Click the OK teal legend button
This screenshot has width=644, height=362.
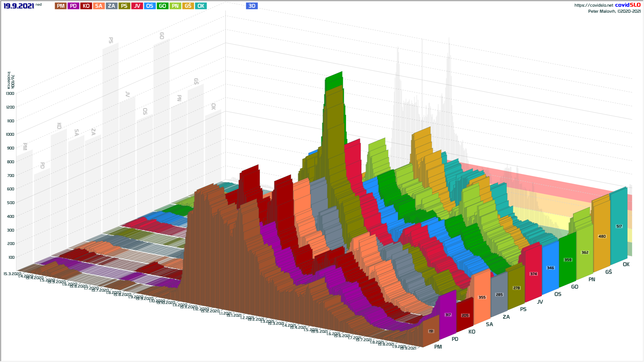tap(201, 6)
